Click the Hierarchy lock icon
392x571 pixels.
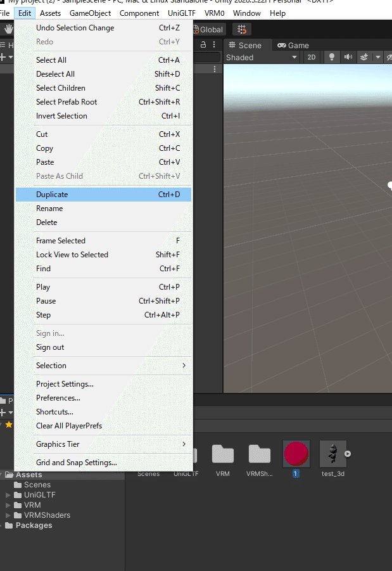pos(203,45)
